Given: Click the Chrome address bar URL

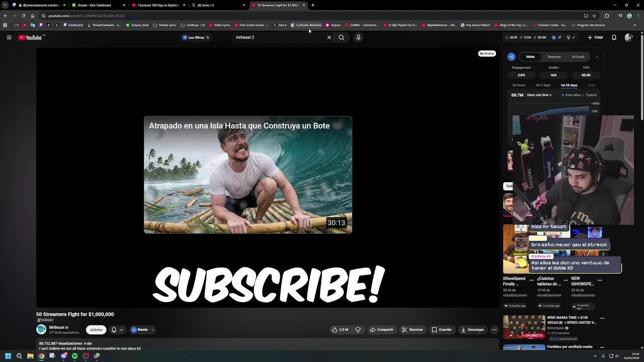Looking at the screenshot, I should (87, 16).
